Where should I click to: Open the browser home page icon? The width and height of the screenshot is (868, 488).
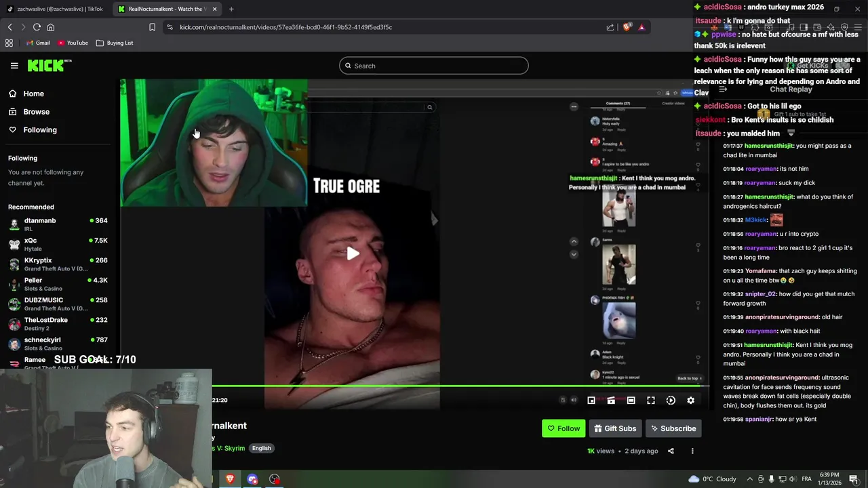pos(50,27)
